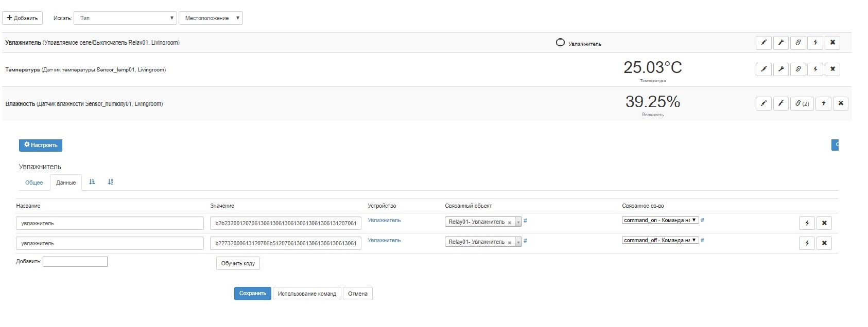Click the Сохранить button
The image size is (868, 327).
[252, 294]
